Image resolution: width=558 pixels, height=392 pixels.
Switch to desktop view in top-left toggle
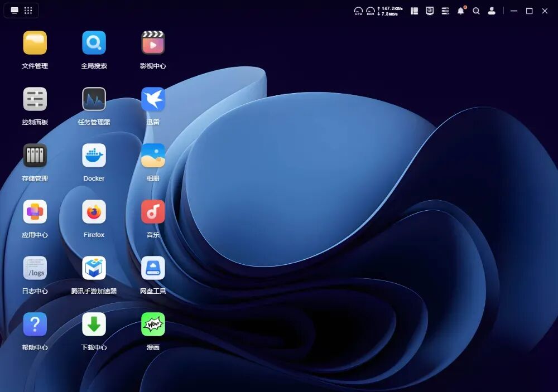[15, 11]
